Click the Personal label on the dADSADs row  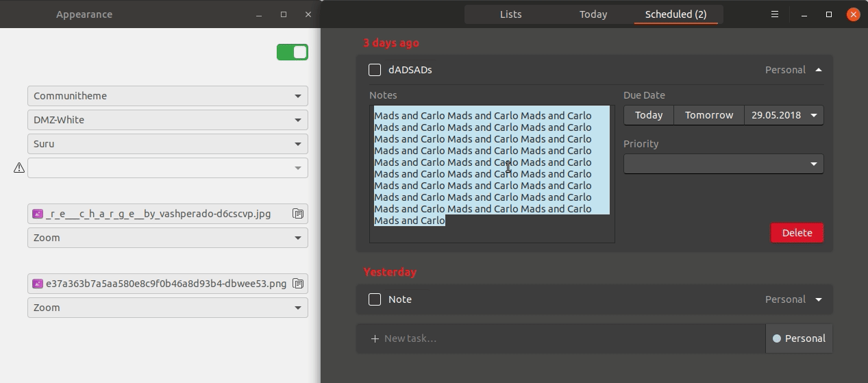pyautogui.click(x=785, y=70)
